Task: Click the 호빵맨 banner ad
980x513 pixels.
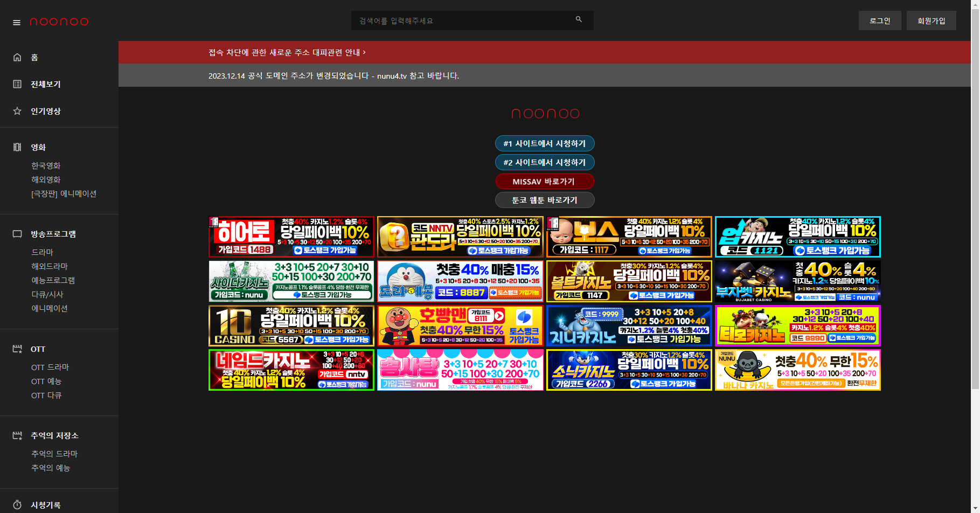Action: (460, 325)
